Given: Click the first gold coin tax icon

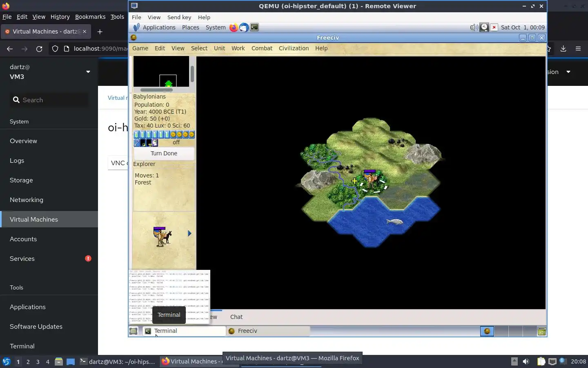Looking at the screenshot, I should 173,135.
